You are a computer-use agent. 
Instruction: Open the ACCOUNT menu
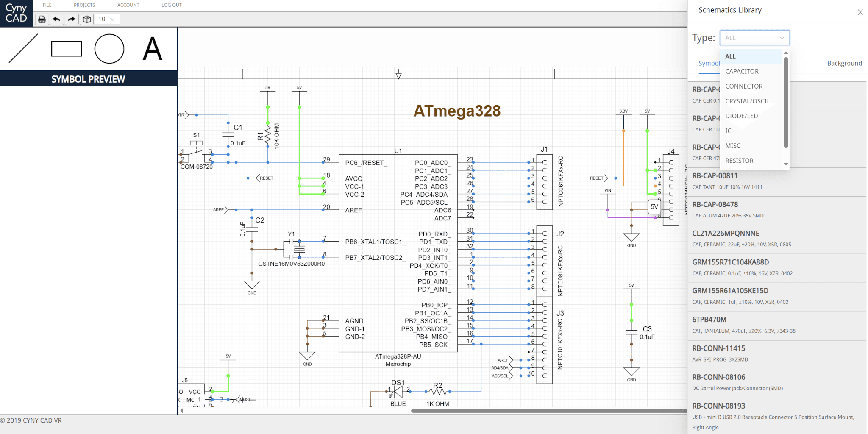[128, 5]
